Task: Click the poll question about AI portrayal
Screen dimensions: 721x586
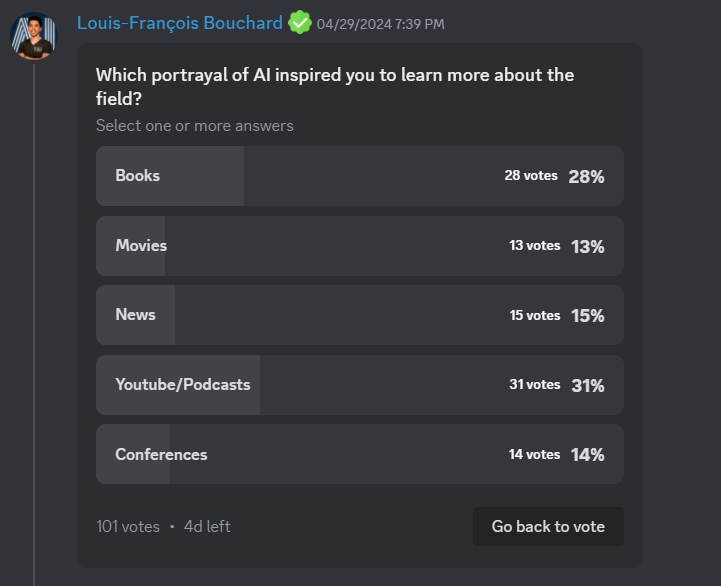Action: point(334,87)
